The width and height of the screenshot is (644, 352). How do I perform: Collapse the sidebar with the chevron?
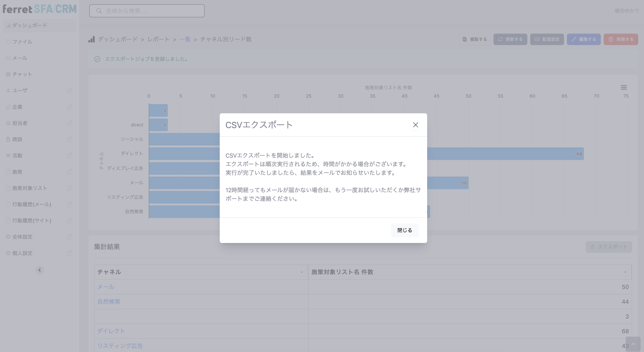[x=39, y=270]
